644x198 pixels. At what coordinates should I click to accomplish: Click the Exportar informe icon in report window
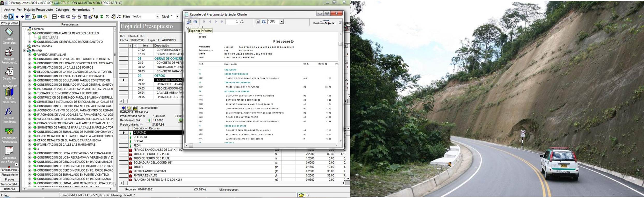coord(189,22)
